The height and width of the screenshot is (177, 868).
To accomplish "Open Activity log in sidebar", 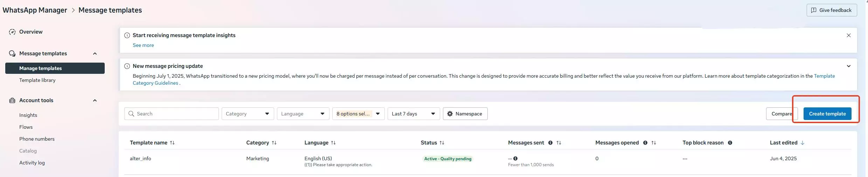I will tap(32, 163).
